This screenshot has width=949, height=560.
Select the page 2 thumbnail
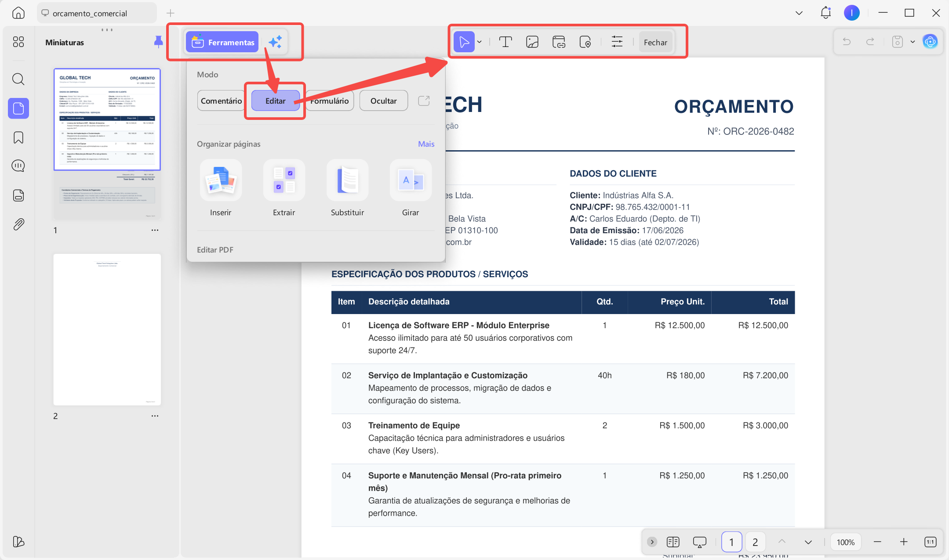(x=107, y=329)
